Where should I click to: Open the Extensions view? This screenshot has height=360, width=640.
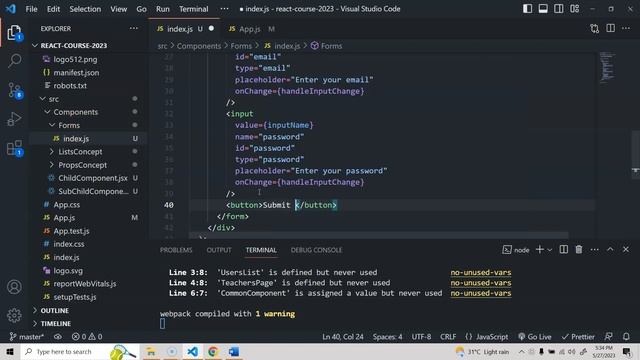point(14,148)
